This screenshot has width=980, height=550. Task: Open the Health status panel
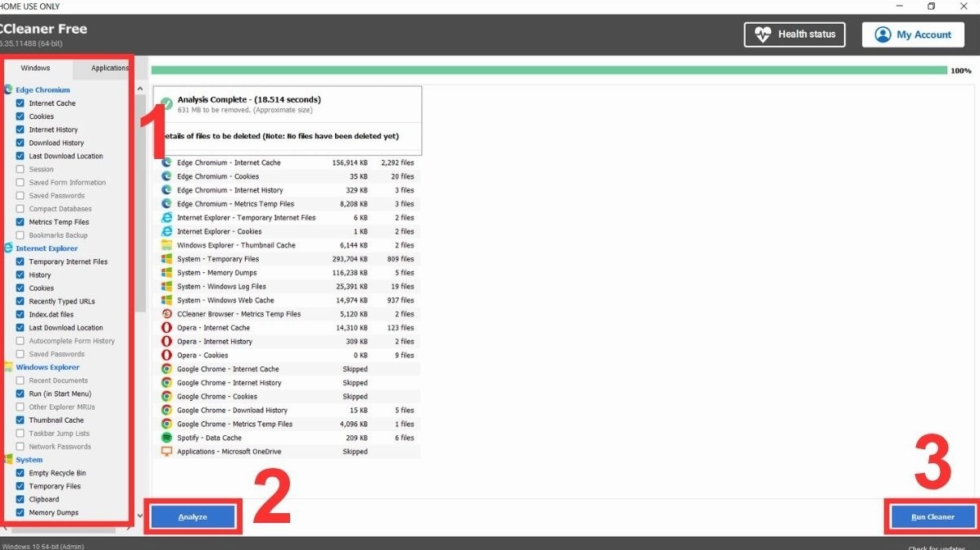(x=793, y=34)
